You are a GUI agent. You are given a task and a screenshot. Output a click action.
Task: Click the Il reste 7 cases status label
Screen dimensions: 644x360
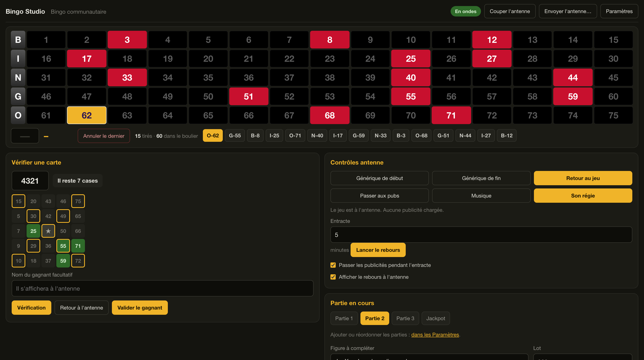click(x=77, y=181)
